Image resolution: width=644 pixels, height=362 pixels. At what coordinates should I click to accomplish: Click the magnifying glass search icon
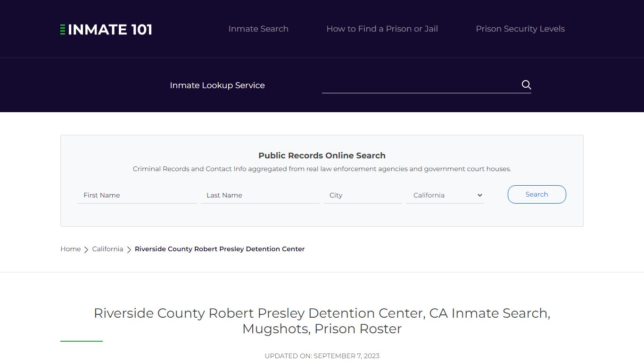(x=526, y=85)
